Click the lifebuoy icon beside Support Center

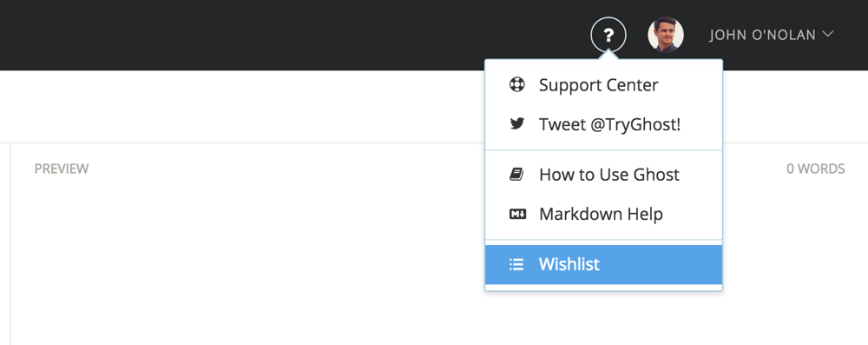pyautogui.click(x=517, y=85)
